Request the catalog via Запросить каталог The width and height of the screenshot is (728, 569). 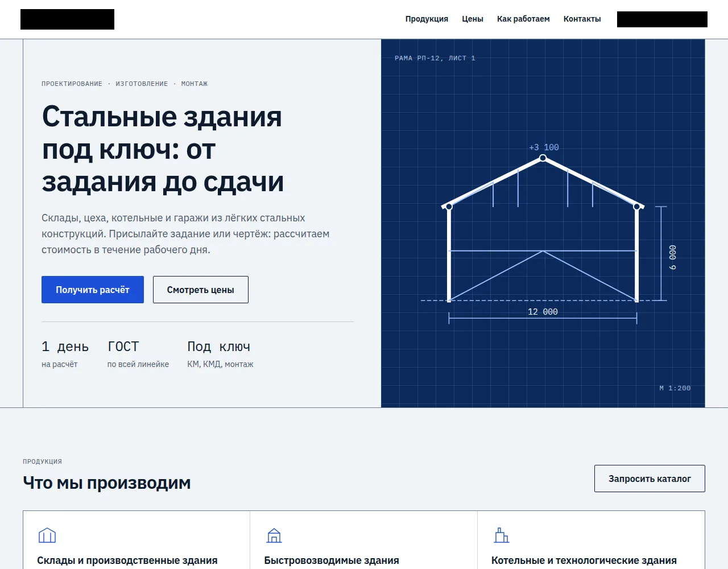[x=650, y=479]
